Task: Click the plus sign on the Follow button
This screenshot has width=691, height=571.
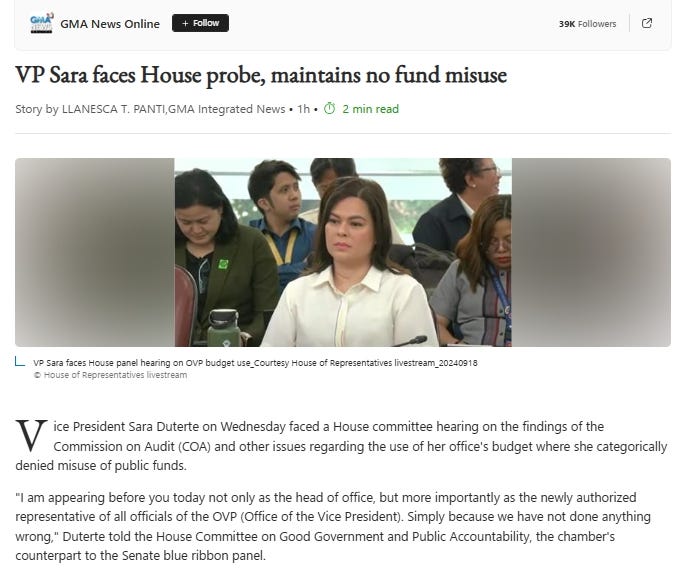Action: click(x=185, y=23)
